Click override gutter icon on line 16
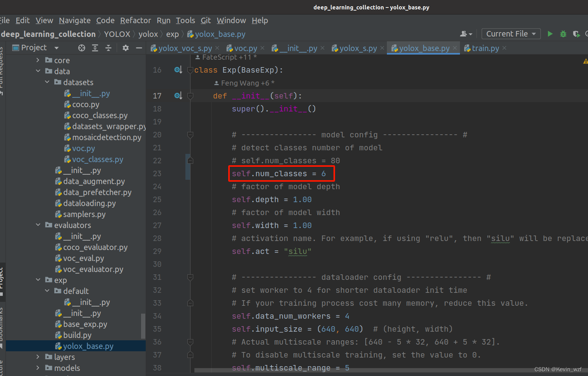The image size is (588, 376). tap(178, 70)
